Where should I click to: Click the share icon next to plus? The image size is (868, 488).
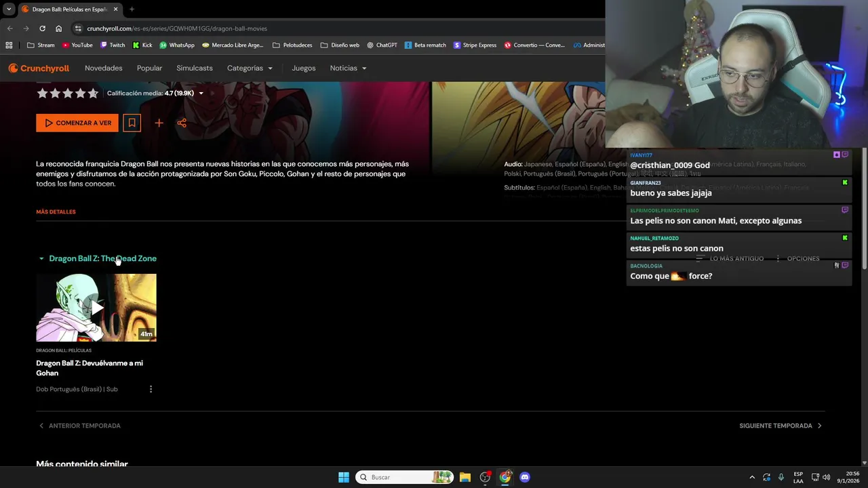[182, 123]
